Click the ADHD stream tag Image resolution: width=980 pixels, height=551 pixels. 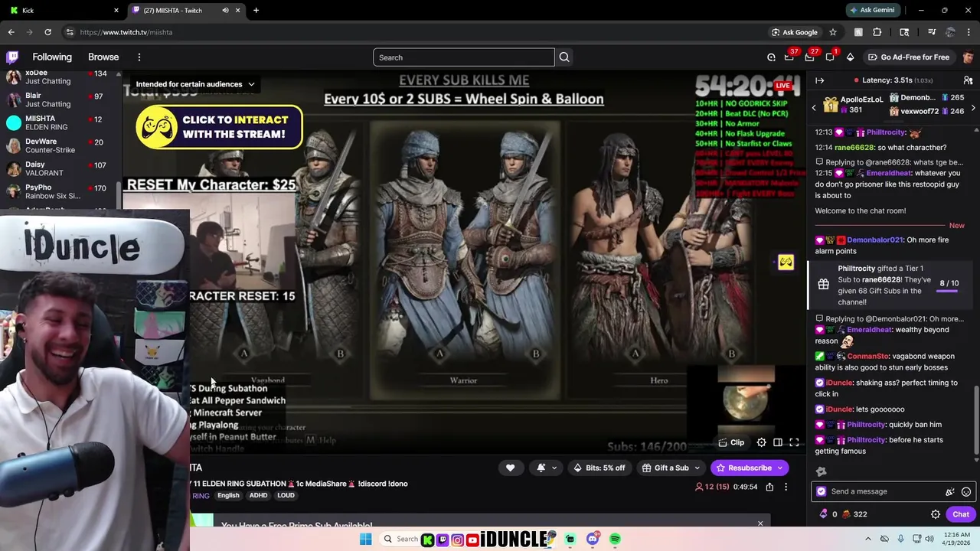pyautogui.click(x=258, y=496)
